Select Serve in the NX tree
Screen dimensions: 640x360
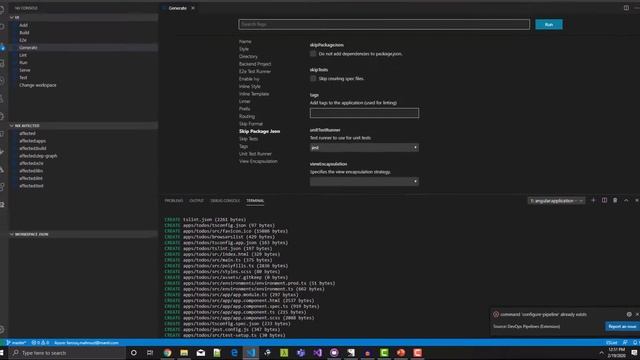[x=24, y=70]
